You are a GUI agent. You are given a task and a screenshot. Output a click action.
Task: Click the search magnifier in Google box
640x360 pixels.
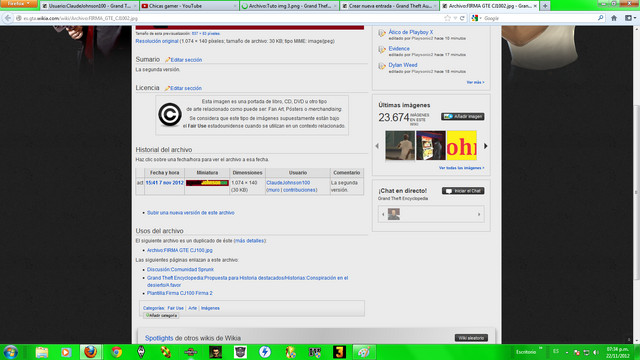point(600,18)
